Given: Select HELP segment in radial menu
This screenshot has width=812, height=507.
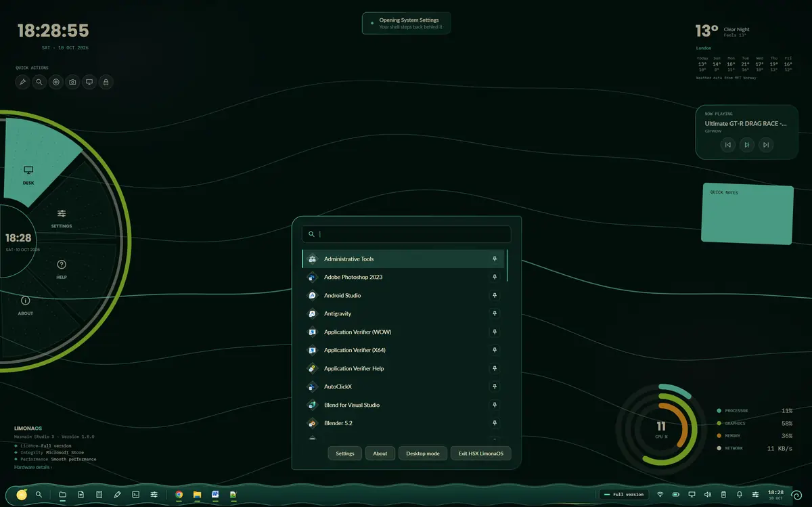Looking at the screenshot, I should [x=62, y=269].
